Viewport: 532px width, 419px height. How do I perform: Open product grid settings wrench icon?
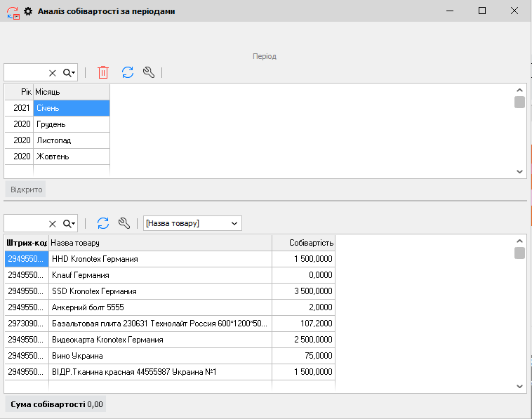[x=124, y=223]
